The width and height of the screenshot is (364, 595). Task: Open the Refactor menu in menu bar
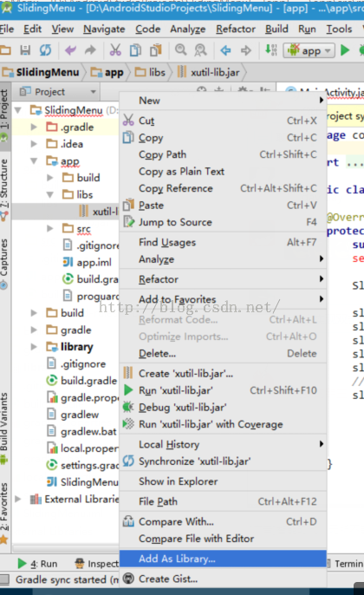click(236, 29)
